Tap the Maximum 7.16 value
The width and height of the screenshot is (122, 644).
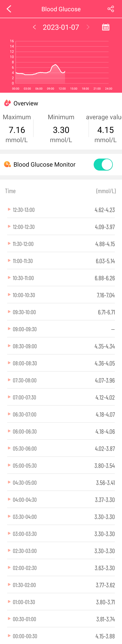click(17, 130)
